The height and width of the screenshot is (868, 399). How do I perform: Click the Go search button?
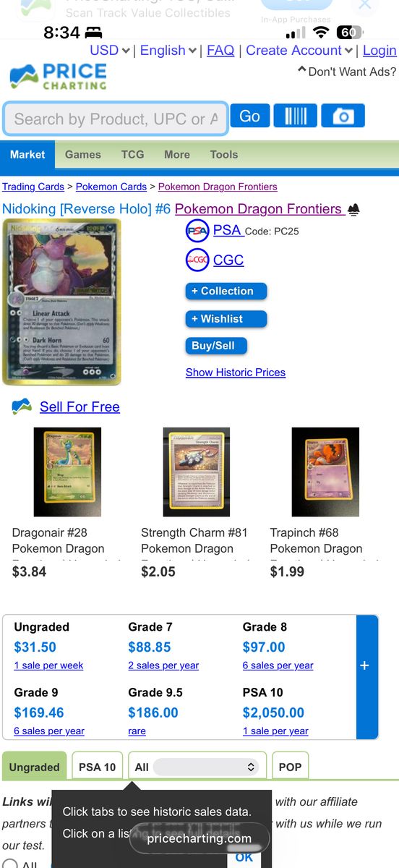[x=250, y=116]
